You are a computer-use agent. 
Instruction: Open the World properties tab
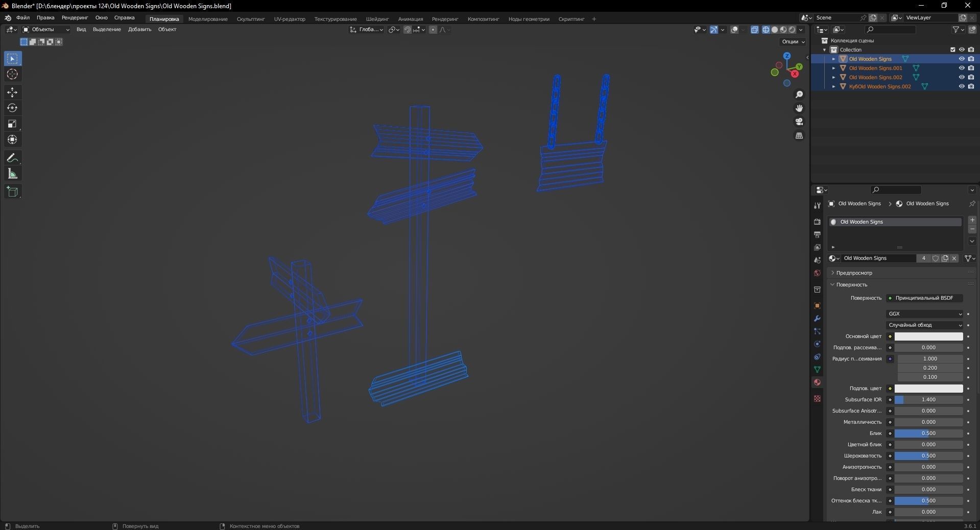pos(817,273)
